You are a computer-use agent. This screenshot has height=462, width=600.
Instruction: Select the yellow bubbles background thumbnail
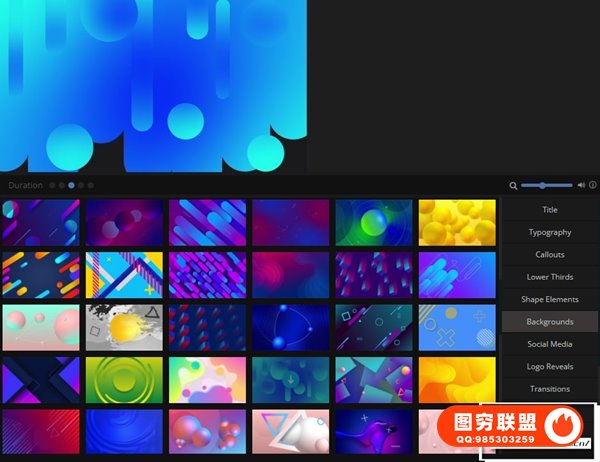click(457, 222)
